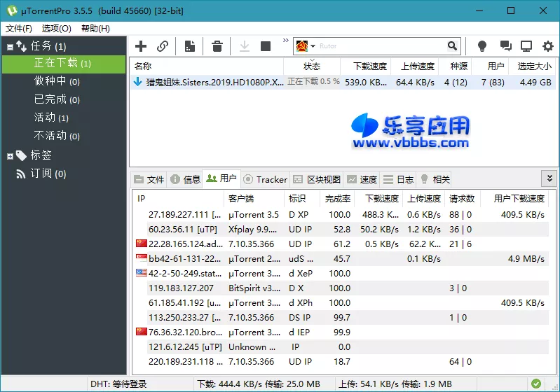The height and width of the screenshot is (392, 560).
Task: Collapse the 任务 tree node
Action: pos(10,47)
